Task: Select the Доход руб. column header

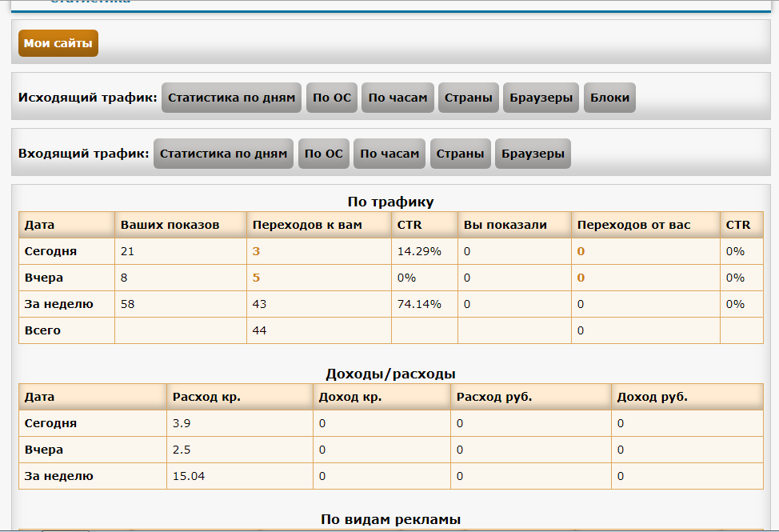Action: [x=653, y=397]
